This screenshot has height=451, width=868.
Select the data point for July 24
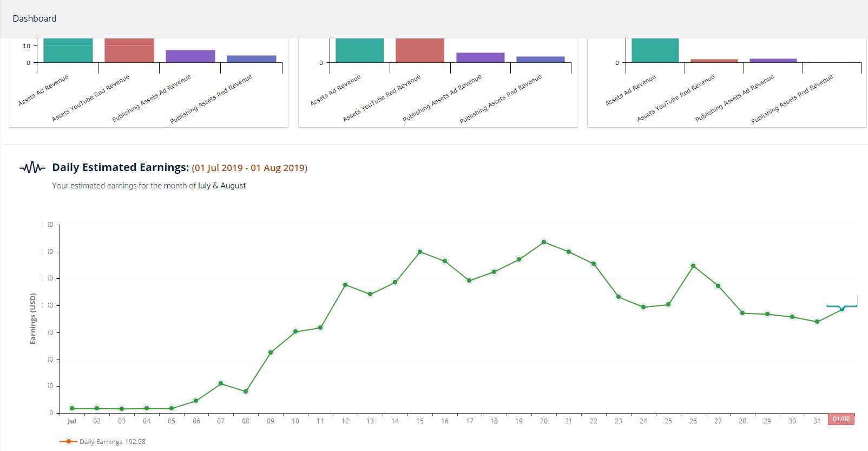click(643, 307)
